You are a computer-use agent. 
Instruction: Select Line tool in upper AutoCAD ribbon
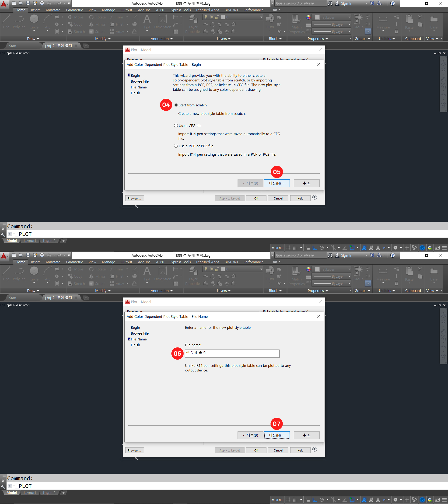6,22
